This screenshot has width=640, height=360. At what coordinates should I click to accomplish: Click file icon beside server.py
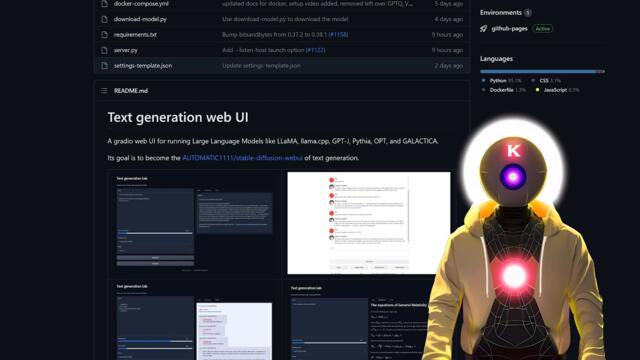click(x=104, y=50)
